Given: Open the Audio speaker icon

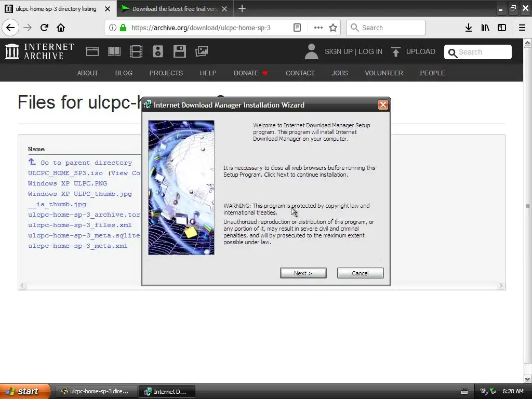Looking at the screenshot, I should tap(158, 51).
